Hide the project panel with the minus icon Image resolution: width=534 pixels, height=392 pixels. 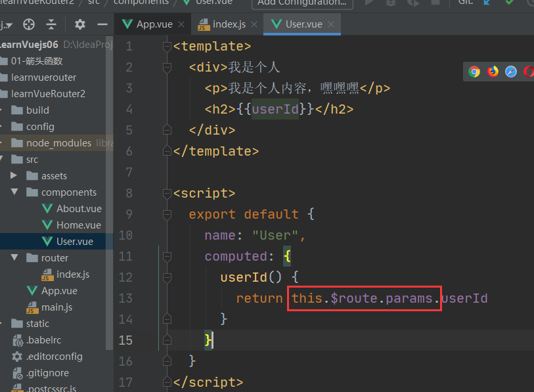coord(102,24)
